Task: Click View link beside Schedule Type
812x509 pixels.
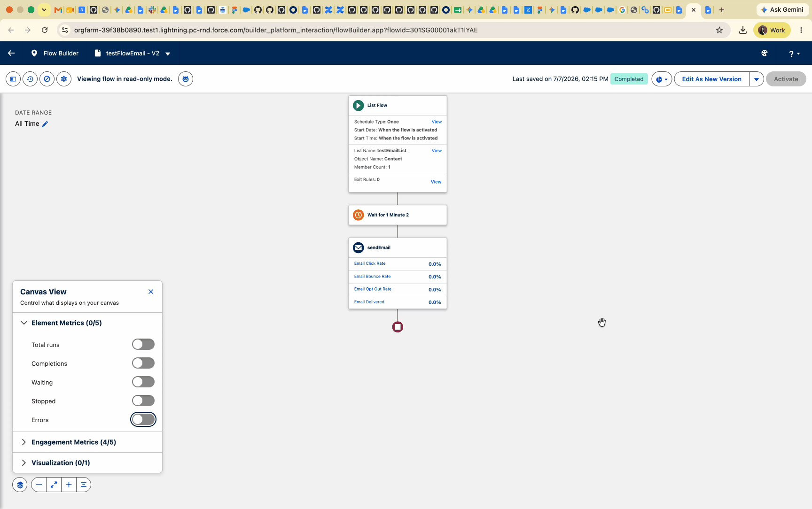Action: [437, 122]
